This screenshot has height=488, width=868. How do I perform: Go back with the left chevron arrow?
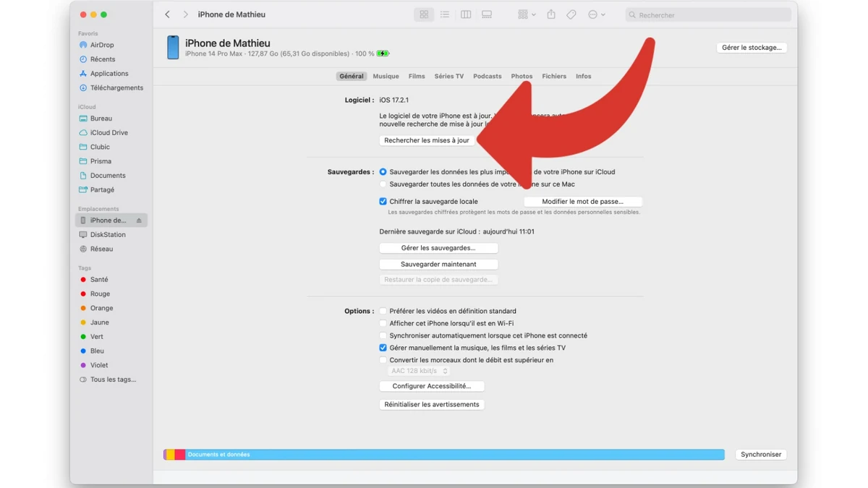(x=168, y=14)
